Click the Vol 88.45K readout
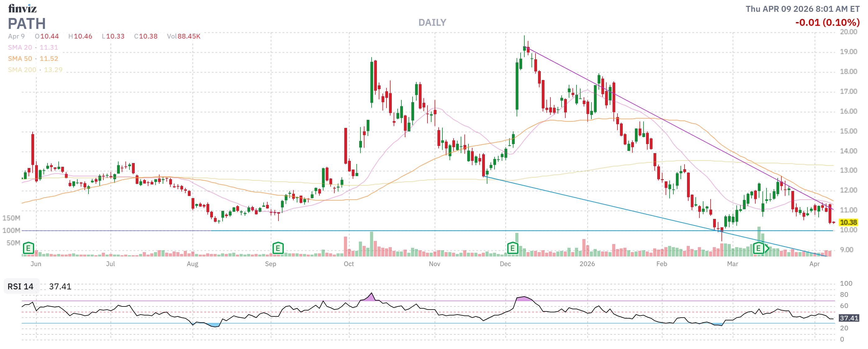The height and width of the screenshot is (349, 868). pyautogui.click(x=184, y=36)
